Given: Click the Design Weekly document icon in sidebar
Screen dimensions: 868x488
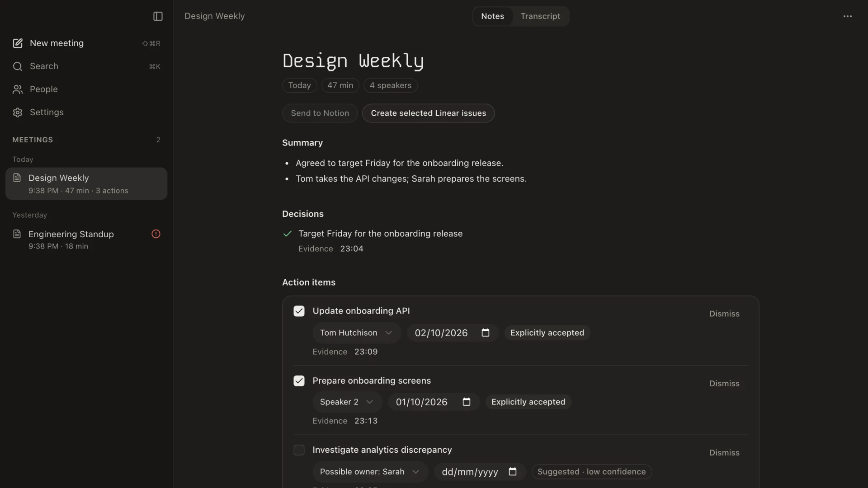Looking at the screenshot, I should coord(17,178).
